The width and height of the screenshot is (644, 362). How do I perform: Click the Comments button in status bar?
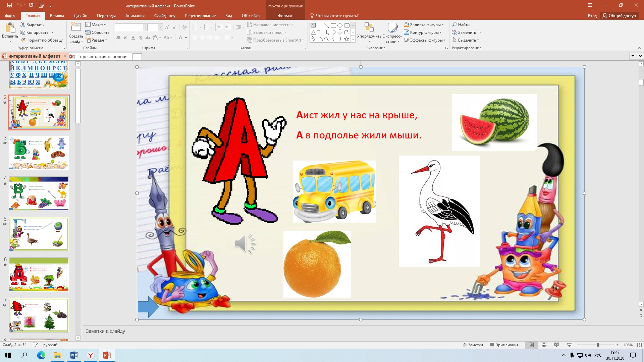click(x=504, y=345)
